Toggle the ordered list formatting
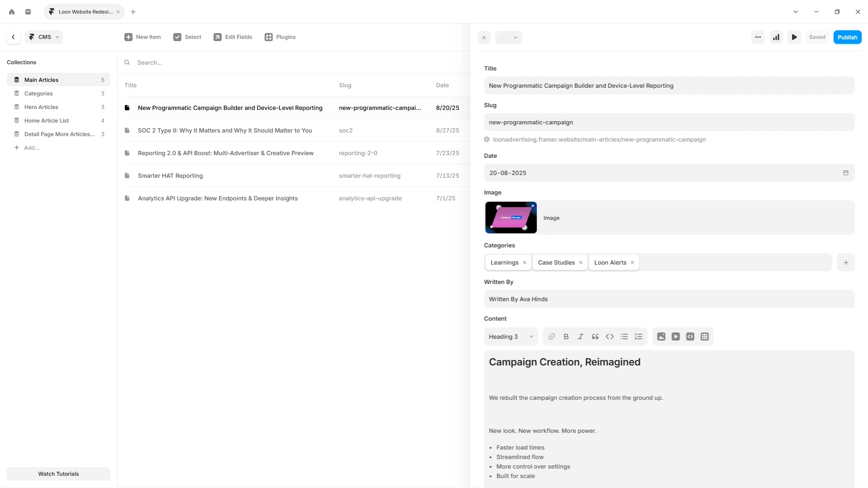Image resolution: width=868 pixels, height=488 pixels. point(639,336)
